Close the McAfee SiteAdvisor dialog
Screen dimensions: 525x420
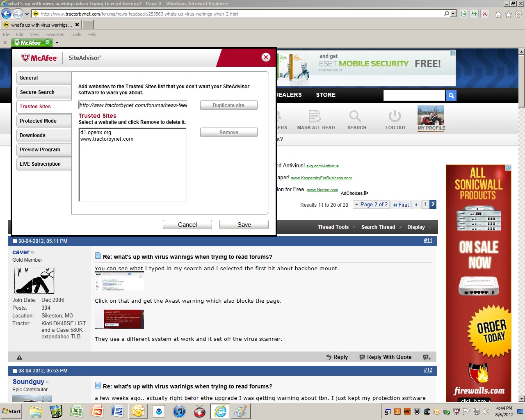(266, 57)
